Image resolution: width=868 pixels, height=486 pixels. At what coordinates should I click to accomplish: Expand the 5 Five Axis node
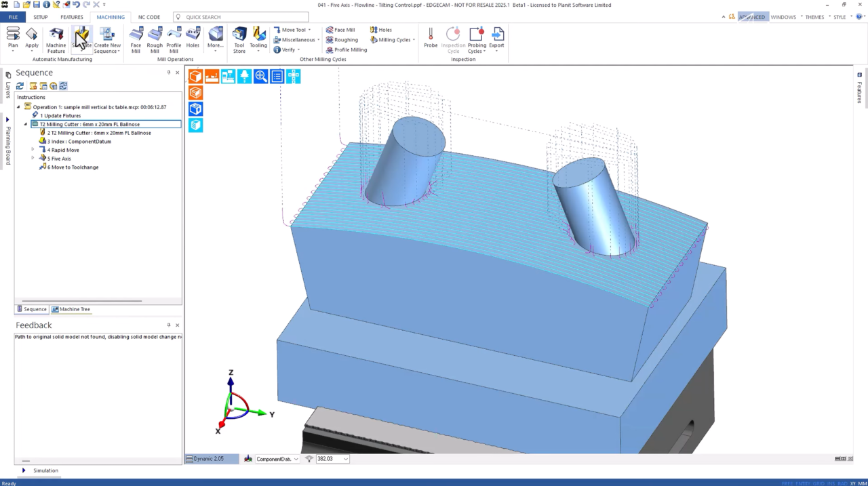[33, 159]
